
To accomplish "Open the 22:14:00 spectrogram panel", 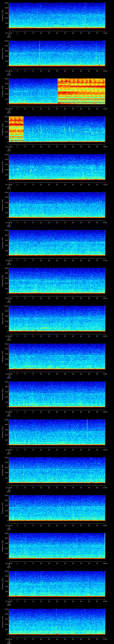I will point(57,16).
